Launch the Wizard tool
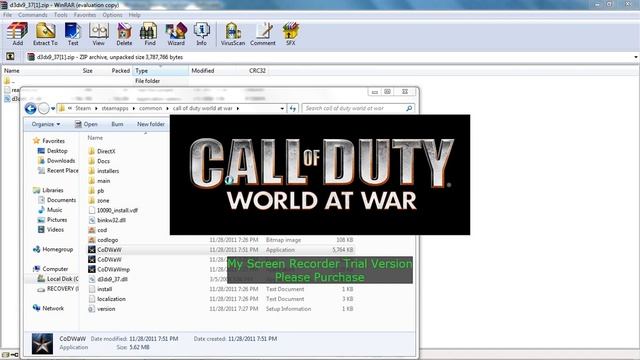Image resolution: width=640 pixels, height=360 pixels. 176,34
